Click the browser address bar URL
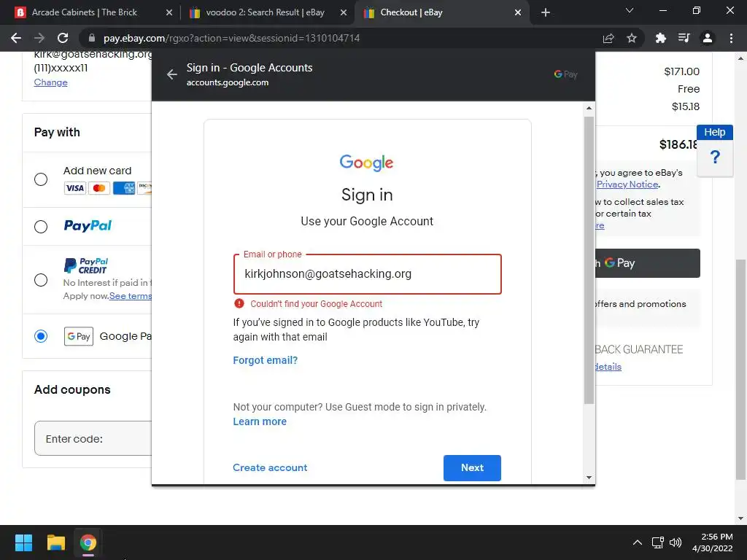Viewport: 747px width, 560px height. tap(231, 38)
